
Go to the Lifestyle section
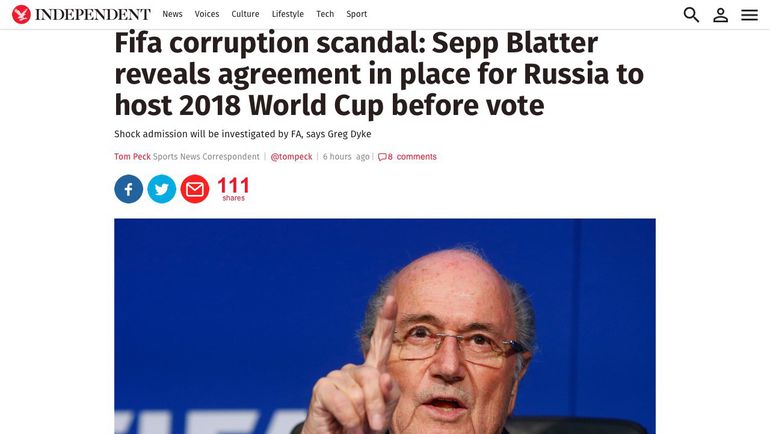click(x=288, y=14)
